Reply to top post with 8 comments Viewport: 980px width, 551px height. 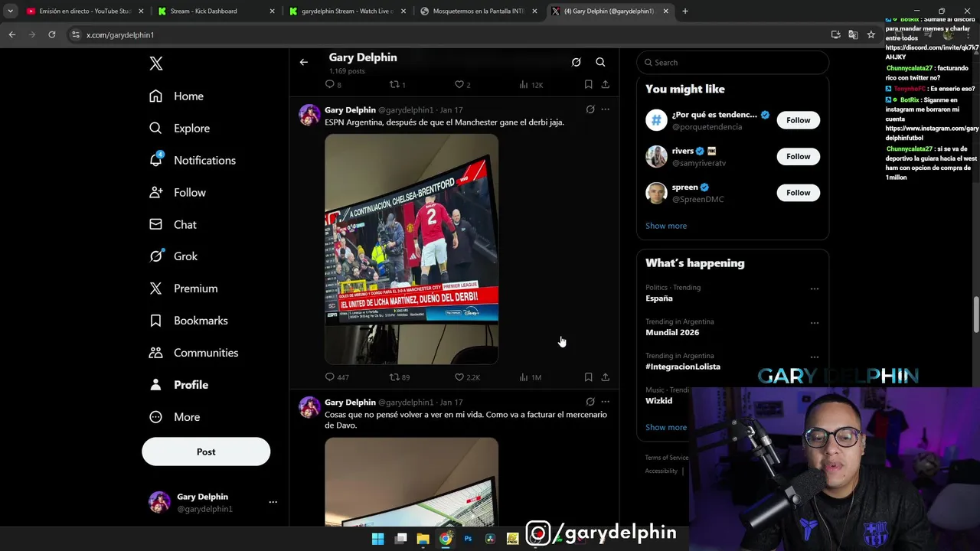(x=333, y=84)
